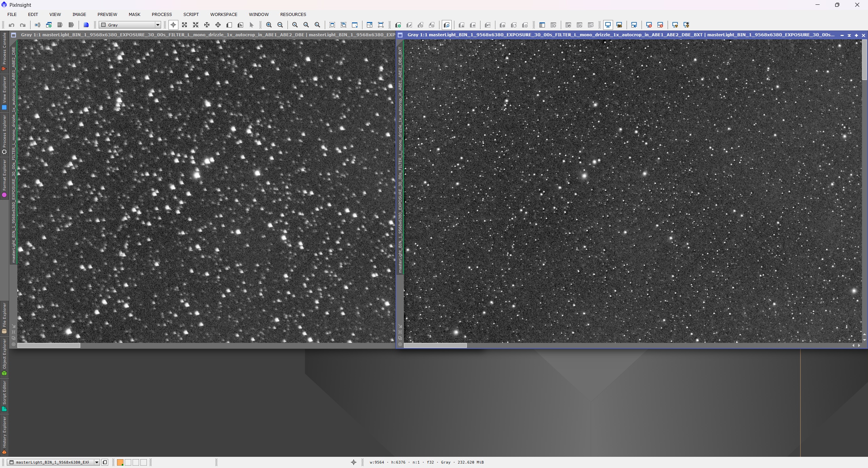The image size is (868, 468).
Task: Select the Edit Preview mode tool
Action: pos(240,25)
